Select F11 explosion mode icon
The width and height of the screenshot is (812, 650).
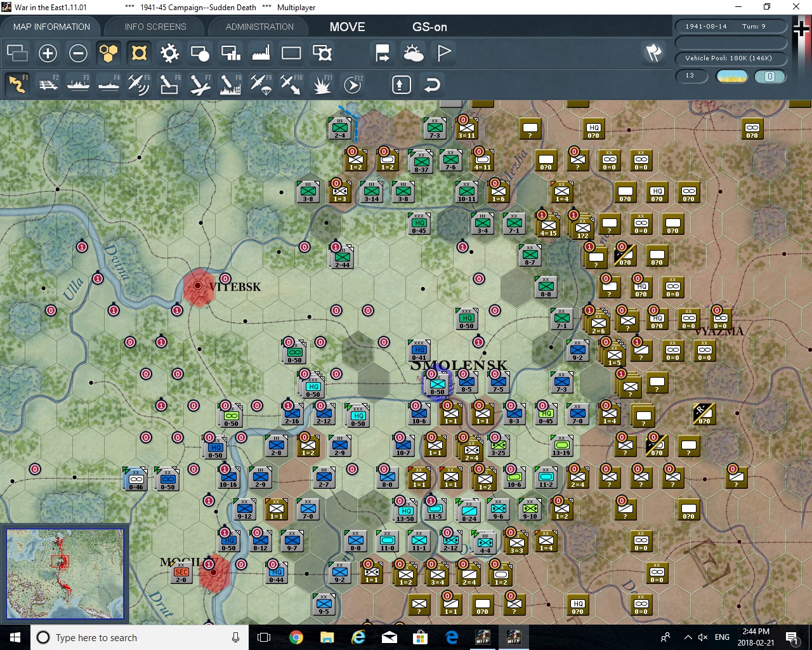point(322,84)
